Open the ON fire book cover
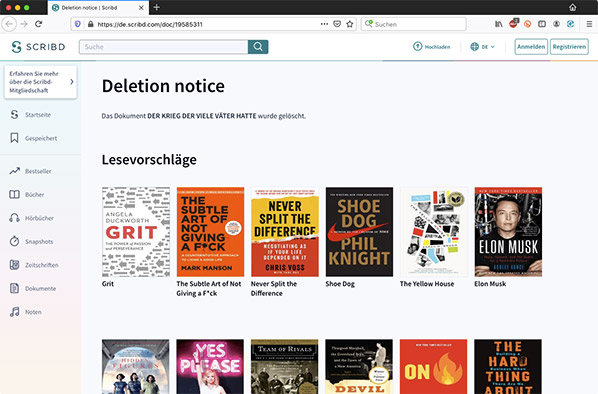This screenshot has height=394, width=598. coord(433,367)
